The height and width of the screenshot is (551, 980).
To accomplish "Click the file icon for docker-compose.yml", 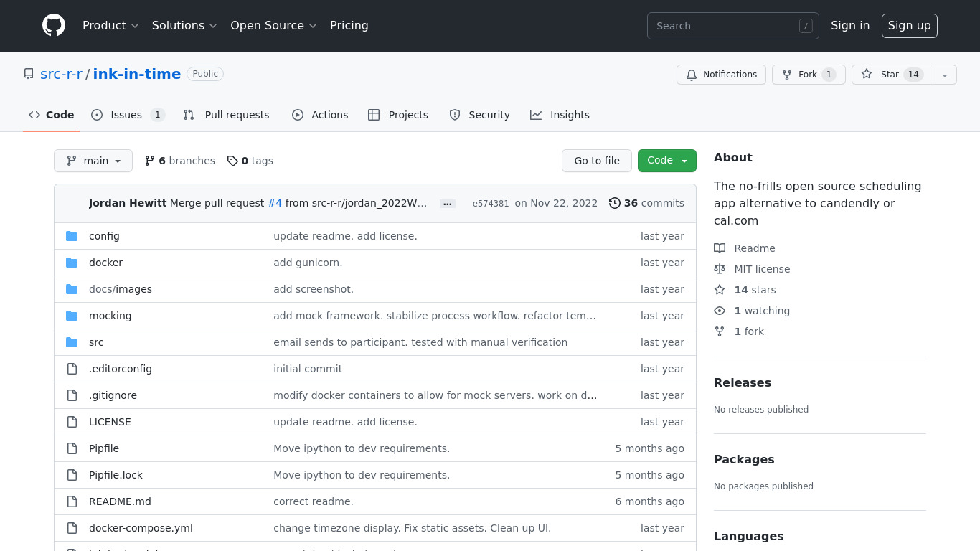I will tap(72, 528).
